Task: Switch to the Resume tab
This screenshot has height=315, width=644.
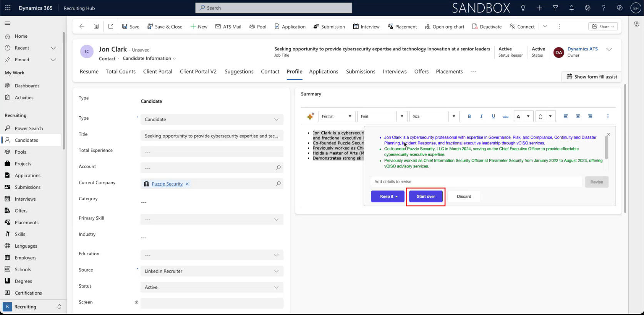Action: point(89,72)
